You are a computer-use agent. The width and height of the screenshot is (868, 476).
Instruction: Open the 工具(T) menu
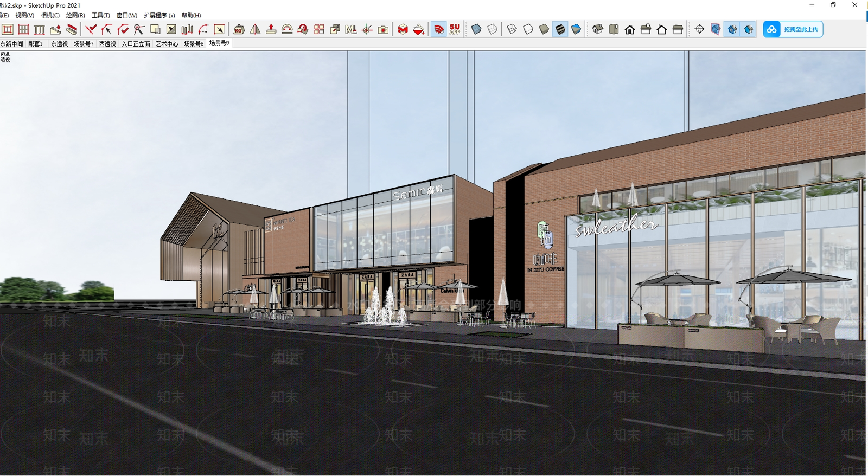[x=101, y=16]
